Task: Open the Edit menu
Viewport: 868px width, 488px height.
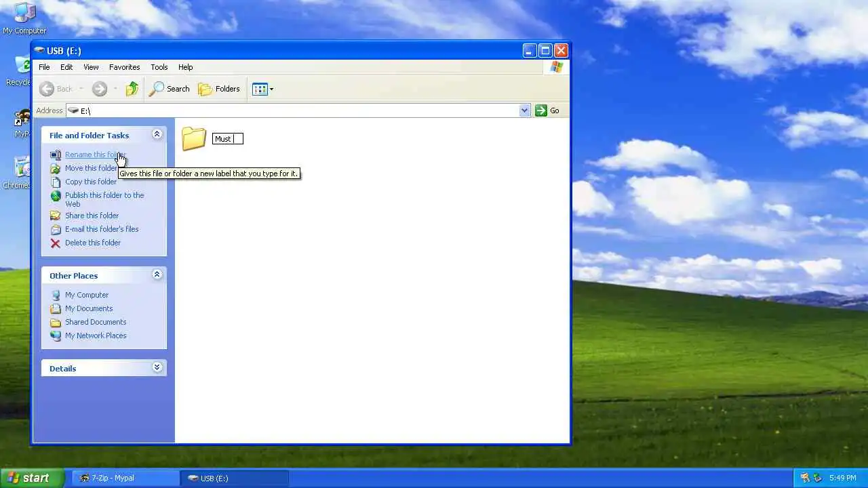Action: click(66, 67)
